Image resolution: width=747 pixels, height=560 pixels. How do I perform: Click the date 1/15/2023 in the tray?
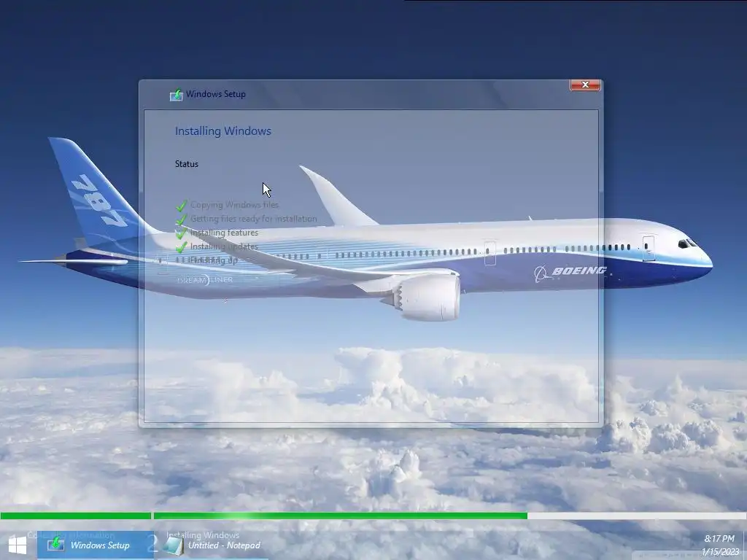click(x=720, y=552)
